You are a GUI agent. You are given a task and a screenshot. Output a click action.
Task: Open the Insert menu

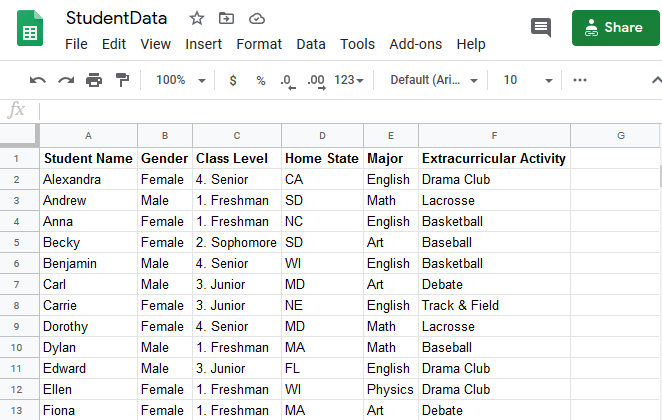[x=203, y=44]
